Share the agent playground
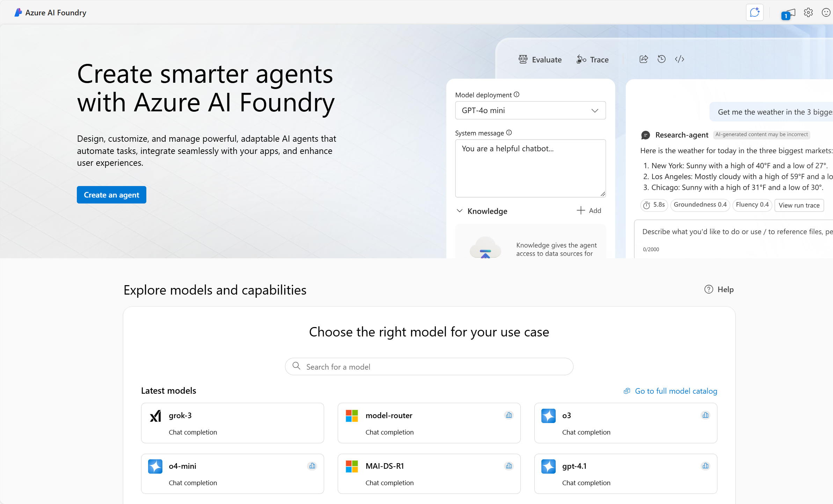Viewport: 833px width, 504px height. point(644,59)
